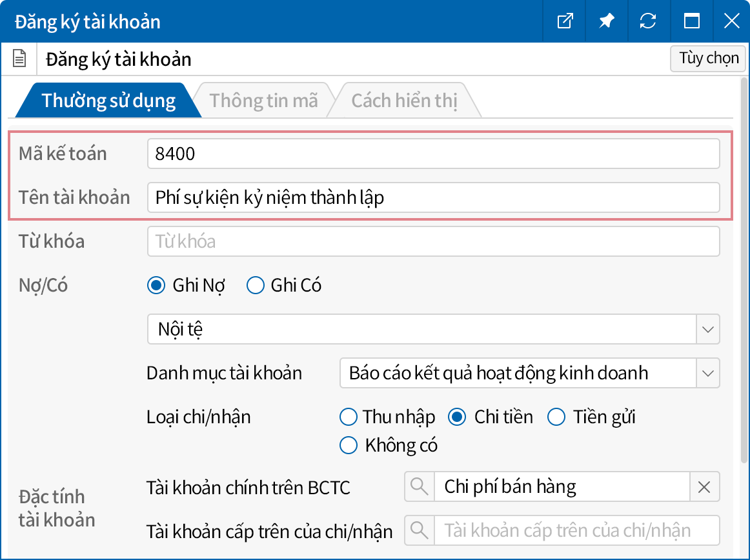Click the Từ khóa input field
Viewport: 750px width, 560px height.
click(432, 242)
